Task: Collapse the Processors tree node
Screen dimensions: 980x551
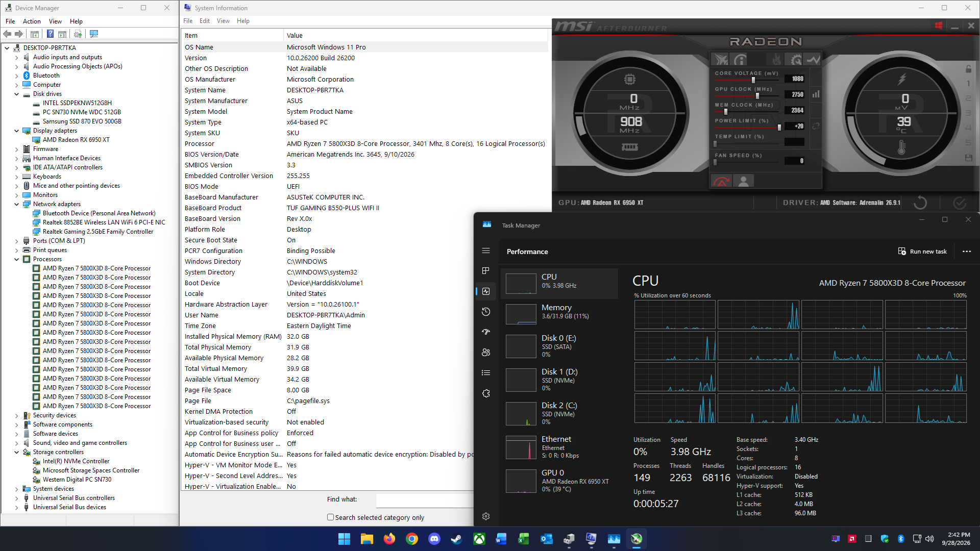Action: pyautogui.click(x=16, y=259)
